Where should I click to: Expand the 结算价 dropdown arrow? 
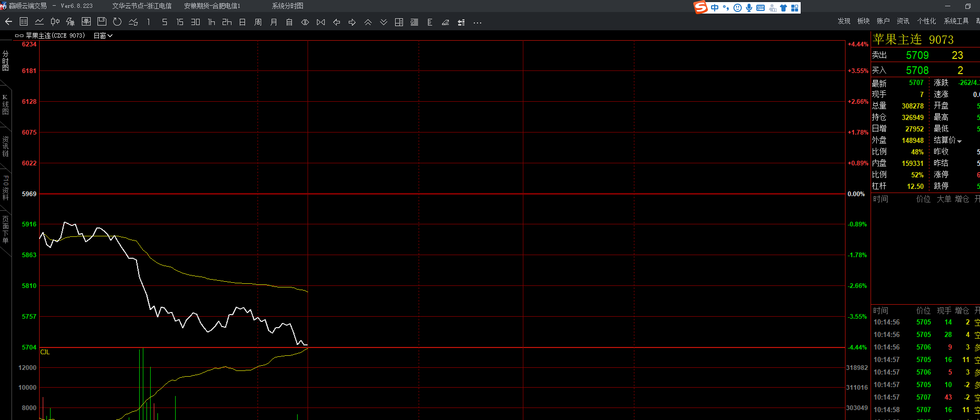pyautogui.click(x=959, y=141)
